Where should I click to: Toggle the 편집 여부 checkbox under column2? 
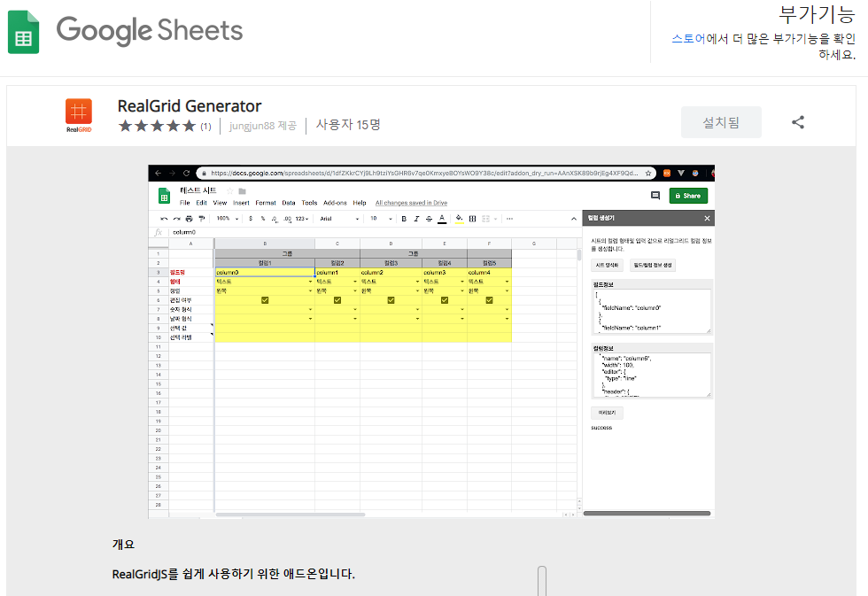pos(391,300)
